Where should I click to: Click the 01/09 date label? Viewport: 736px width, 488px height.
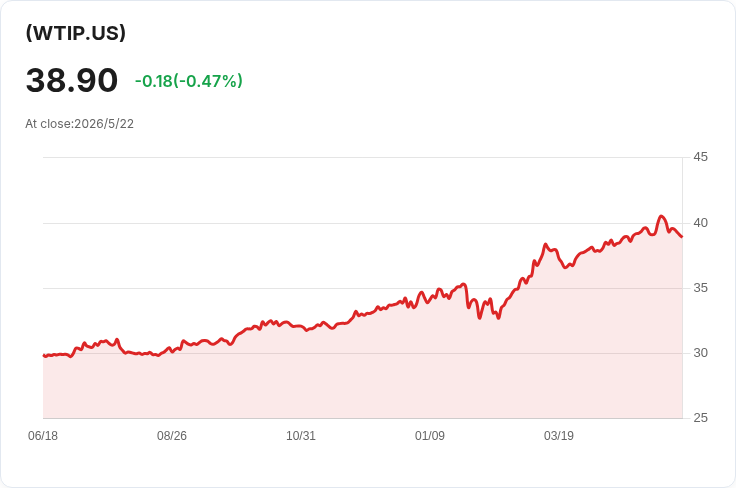tap(429, 436)
